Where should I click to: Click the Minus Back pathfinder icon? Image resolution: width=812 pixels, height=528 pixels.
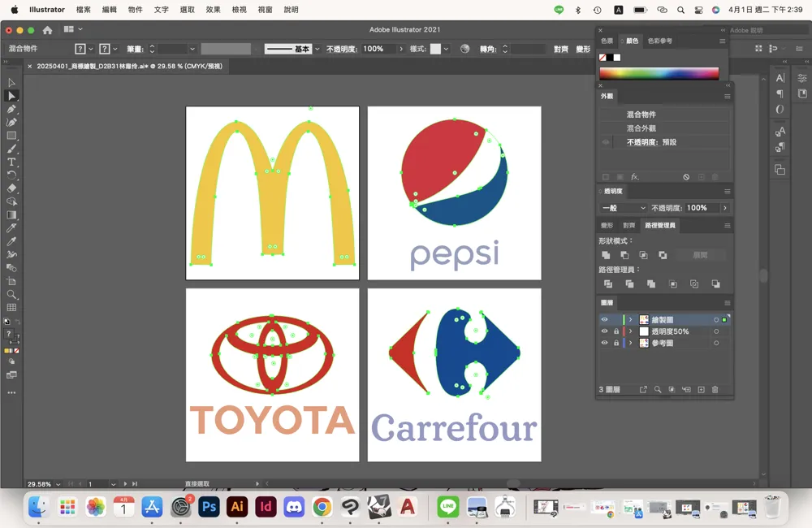click(x=715, y=284)
